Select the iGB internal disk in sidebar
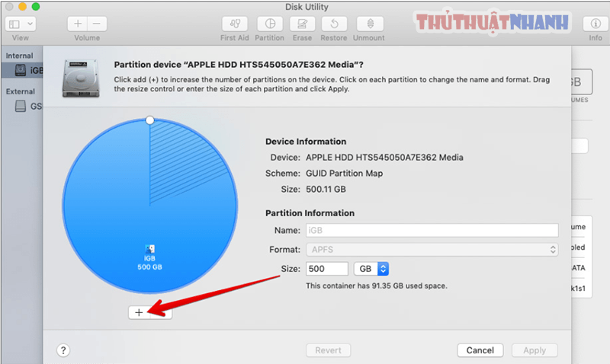 [24, 70]
